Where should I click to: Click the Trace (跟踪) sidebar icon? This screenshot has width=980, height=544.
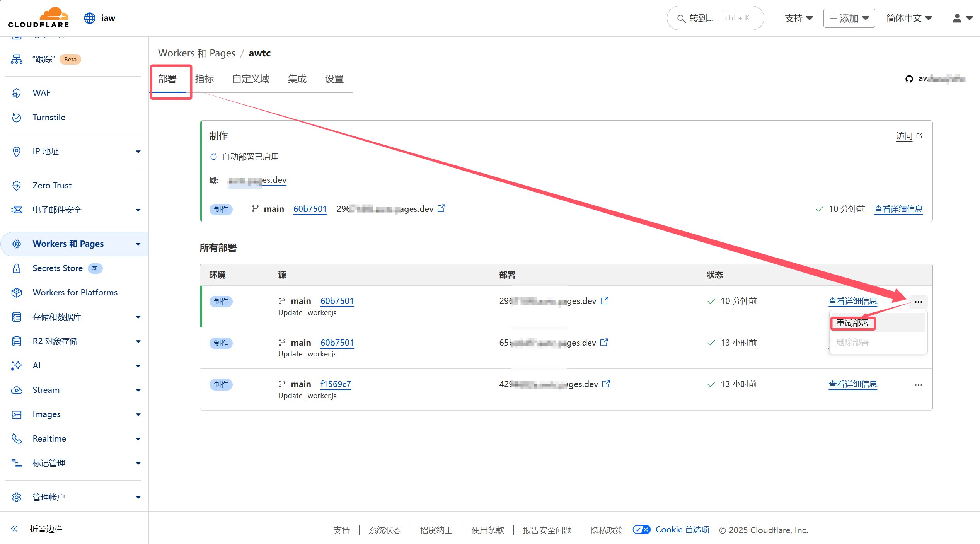pos(17,59)
